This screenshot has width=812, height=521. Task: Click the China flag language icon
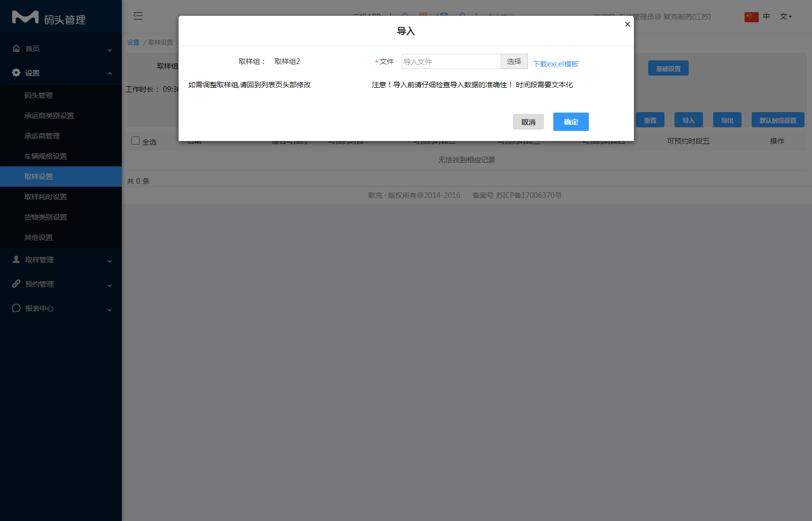(x=751, y=17)
